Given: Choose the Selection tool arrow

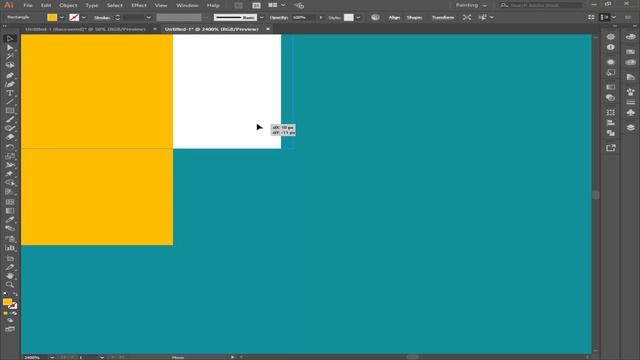Looking at the screenshot, I should click(10, 39).
